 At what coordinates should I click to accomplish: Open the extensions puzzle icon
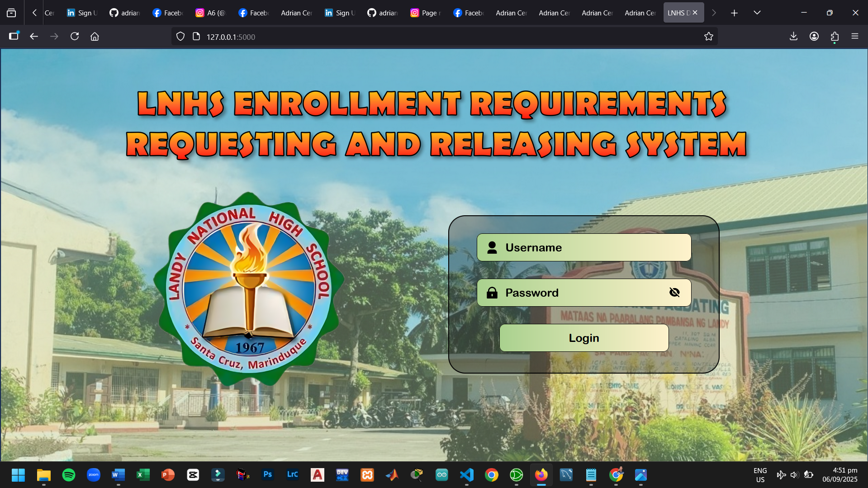[x=835, y=37]
